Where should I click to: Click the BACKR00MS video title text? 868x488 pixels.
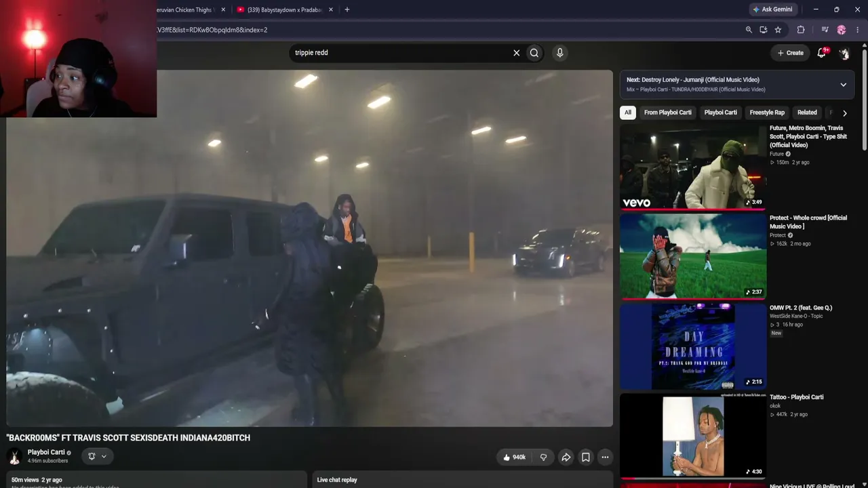click(x=128, y=438)
